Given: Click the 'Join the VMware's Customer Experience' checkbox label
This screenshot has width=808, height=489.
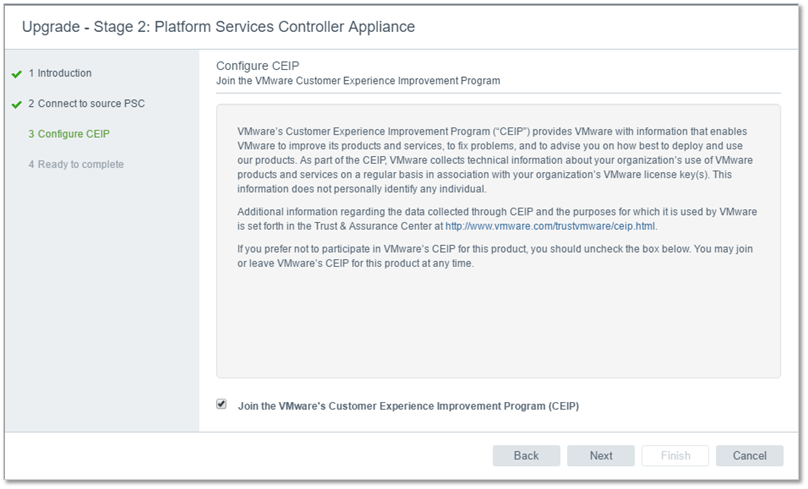Looking at the screenshot, I should (x=408, y=406).
